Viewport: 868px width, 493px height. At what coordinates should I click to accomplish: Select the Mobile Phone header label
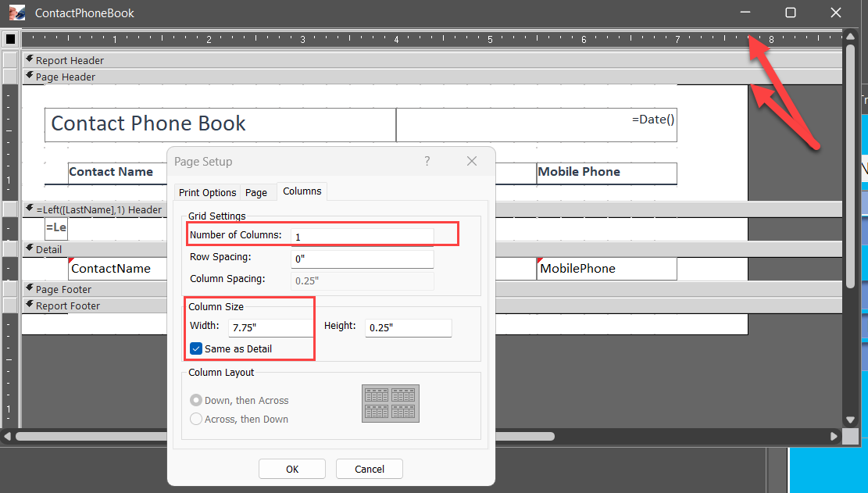pos(607,173)
